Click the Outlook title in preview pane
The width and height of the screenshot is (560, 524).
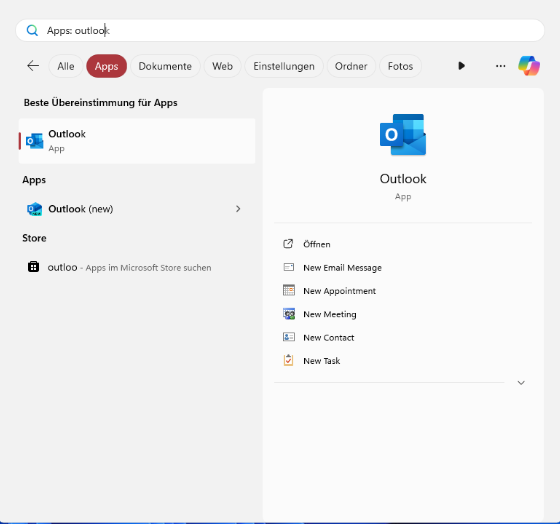403,179
